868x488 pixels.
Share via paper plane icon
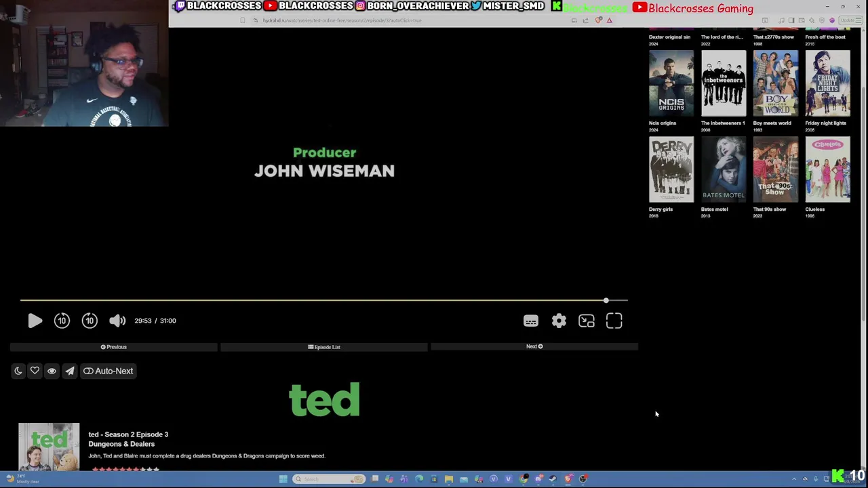coord(70,371)
